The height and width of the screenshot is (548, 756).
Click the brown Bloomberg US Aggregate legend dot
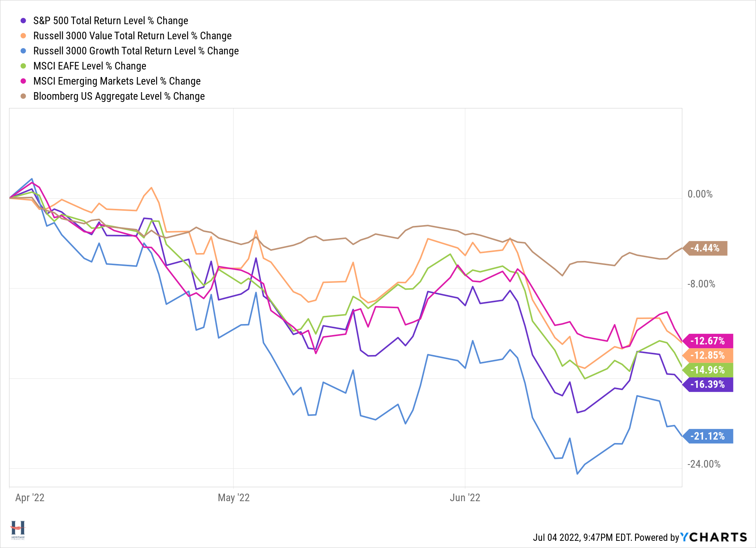[x=23, y=96]
